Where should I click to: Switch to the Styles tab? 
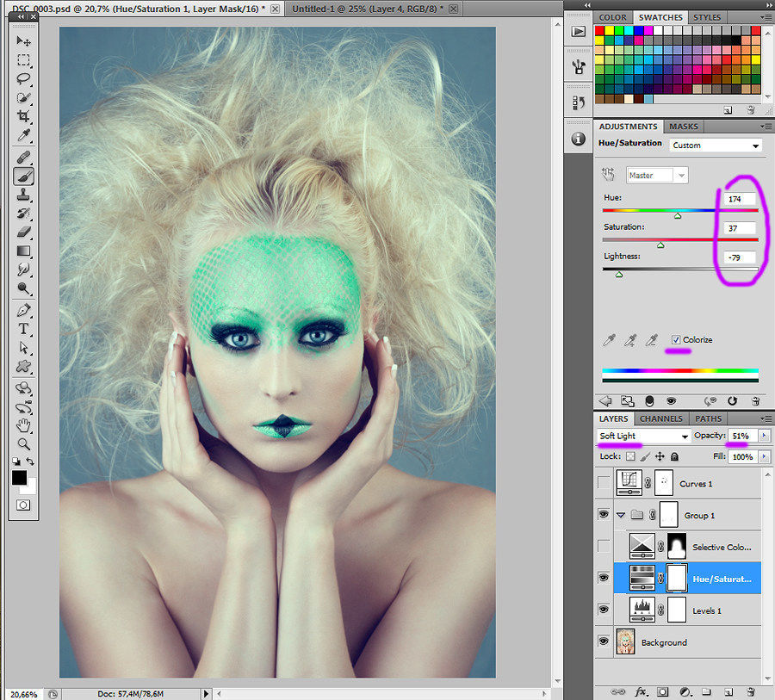click(x=707, y=17)
